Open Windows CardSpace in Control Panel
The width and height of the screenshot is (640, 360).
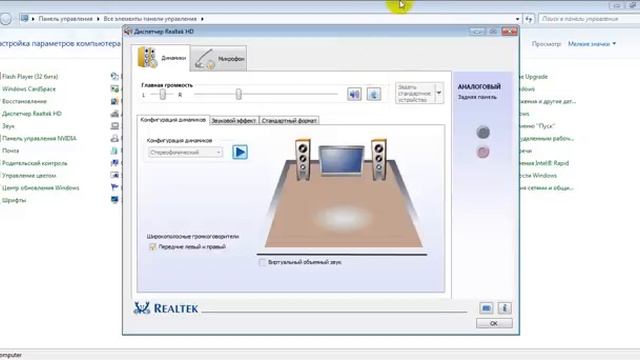point(29,89)
